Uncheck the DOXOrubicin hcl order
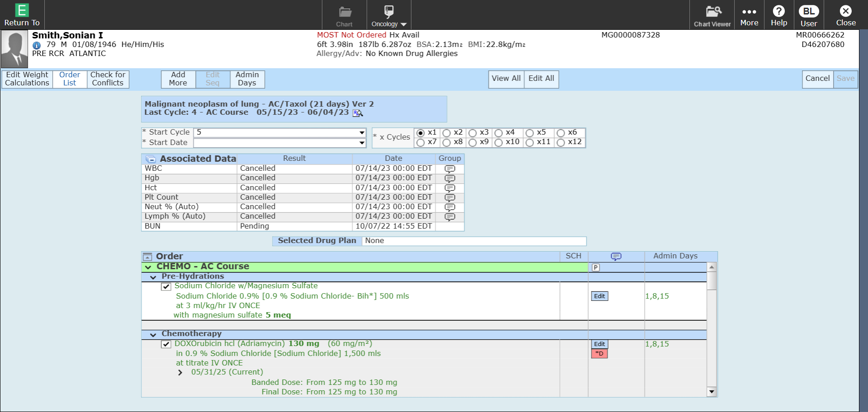The image size is (868, 412). [x=166, y=344]
